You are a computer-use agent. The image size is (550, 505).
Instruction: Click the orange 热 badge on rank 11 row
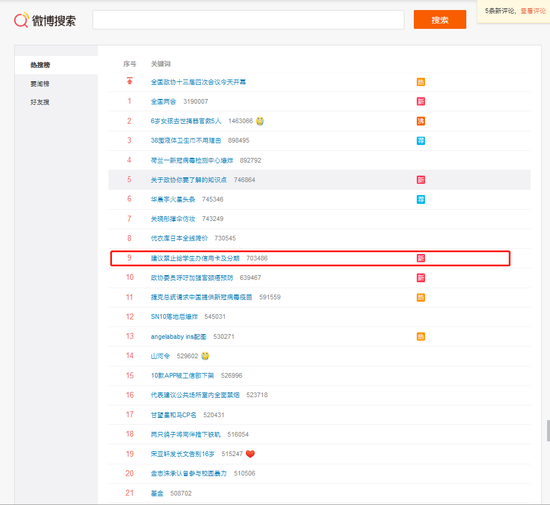click(x=421, y=297)
